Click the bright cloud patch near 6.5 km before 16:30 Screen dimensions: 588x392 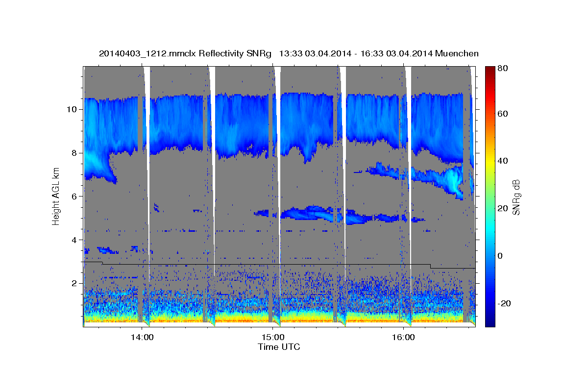(x=453, y=182)
